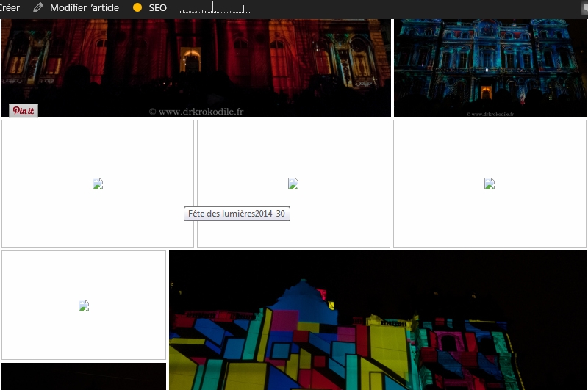
Task: Click the broken image icon in the second-row left cell
Action: (x=84, y=306)
